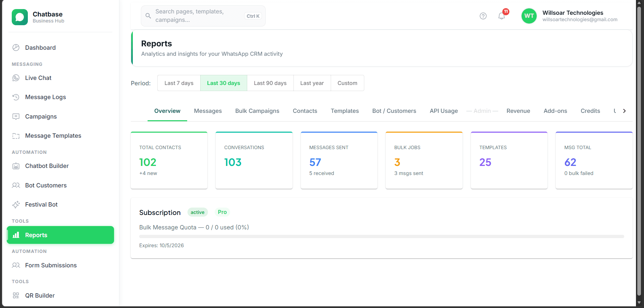The height and width of the screenshot is (308, 644).
Task: Click the WT profile avatar
Action: pyautogui.click(x=529, y=16)
